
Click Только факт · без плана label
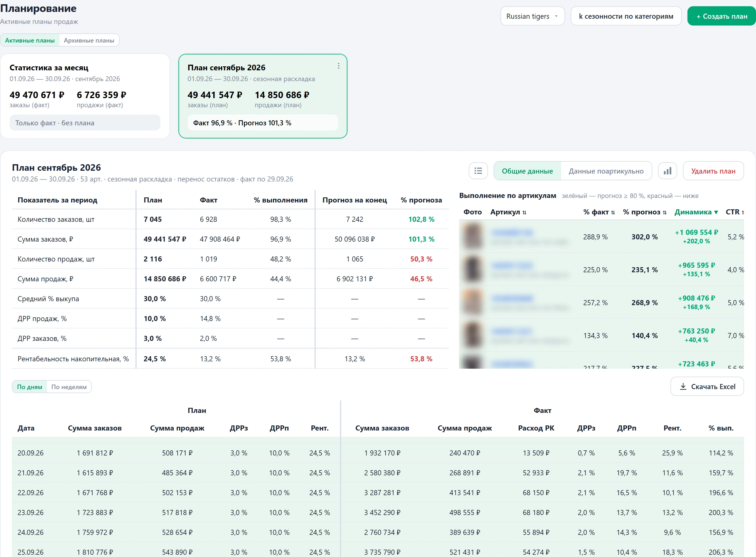(85, 123)
